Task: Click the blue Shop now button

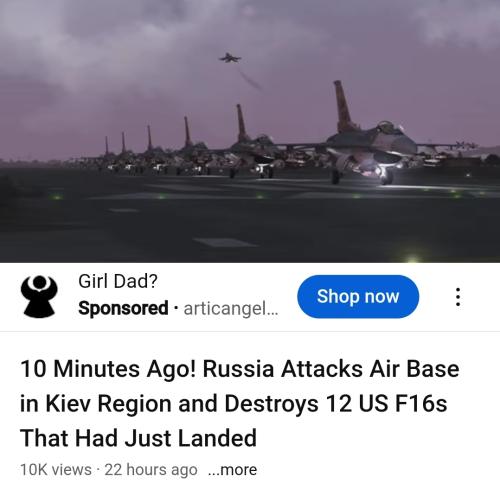Action: click(x=358, y=296)
